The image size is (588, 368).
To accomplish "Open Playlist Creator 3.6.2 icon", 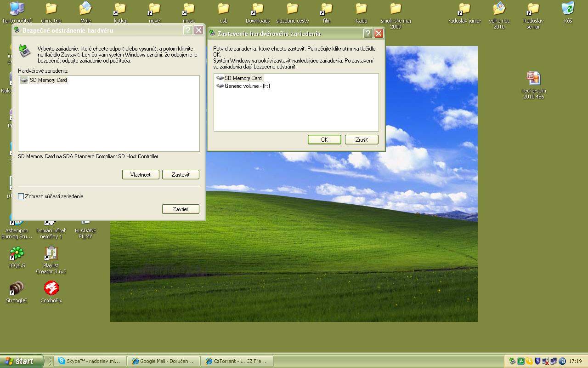I will pyautogui.click(x=51, y=254).
